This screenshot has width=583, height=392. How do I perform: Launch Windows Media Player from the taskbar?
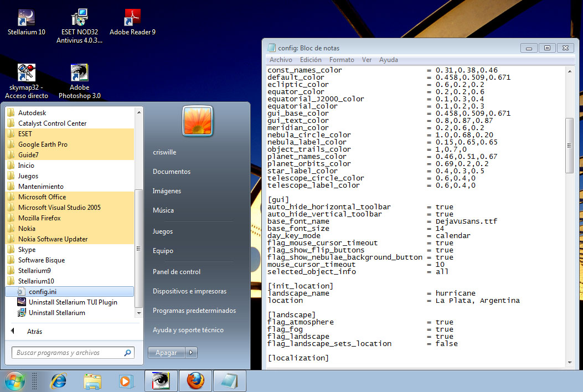tap(126, 381)
